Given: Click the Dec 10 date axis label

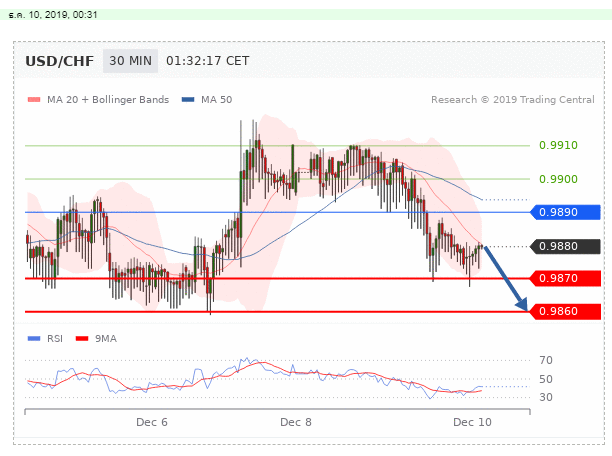Looking at the screenshot, I should [472, 422].
